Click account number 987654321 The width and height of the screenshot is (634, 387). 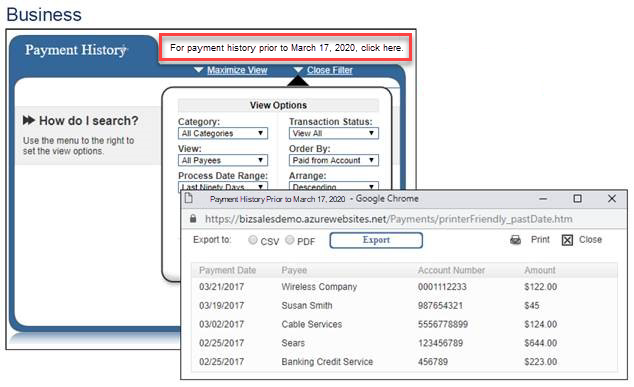point(440,305)
